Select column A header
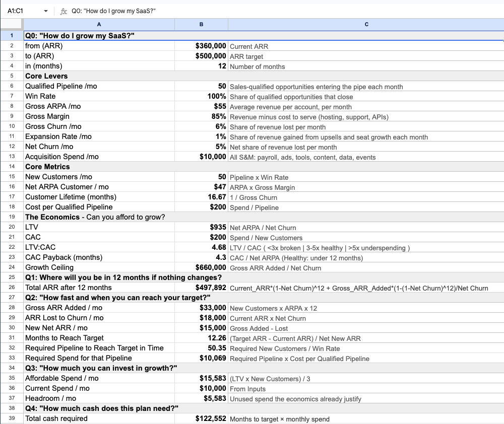 point(99,24)
